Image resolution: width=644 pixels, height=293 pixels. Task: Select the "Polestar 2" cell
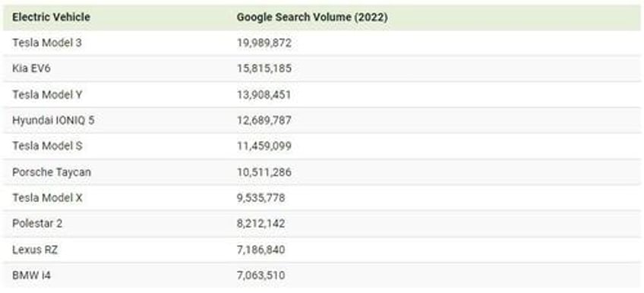click(x=37, y=224)
